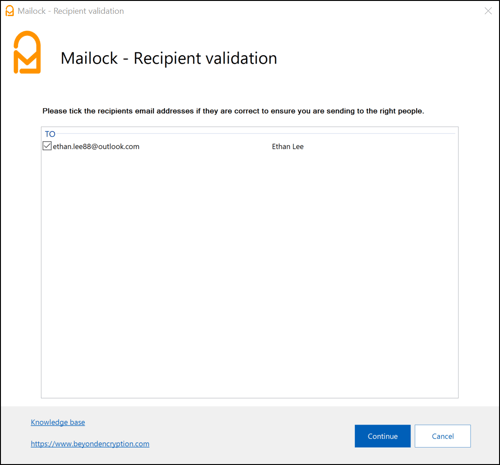The width and height of the screenshot is (500, 465).
Task: Close the Mailock dialog window
Action: [488, 11]
